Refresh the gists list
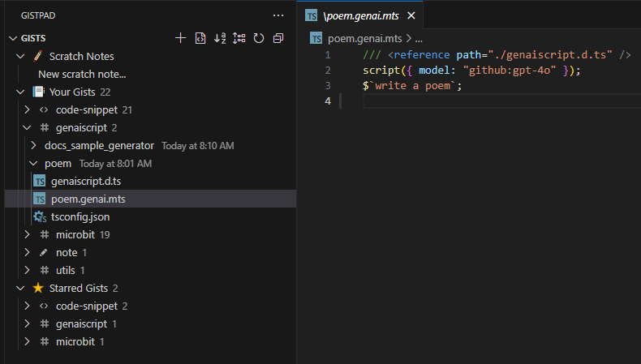Image resolution: width=641 pixels, height=364 pixels. point(259,38)
